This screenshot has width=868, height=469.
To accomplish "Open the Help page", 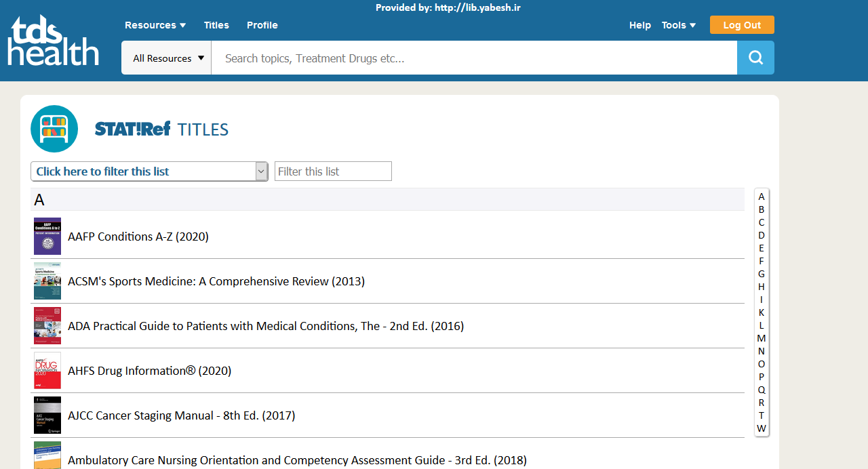I will click(640, 25).
